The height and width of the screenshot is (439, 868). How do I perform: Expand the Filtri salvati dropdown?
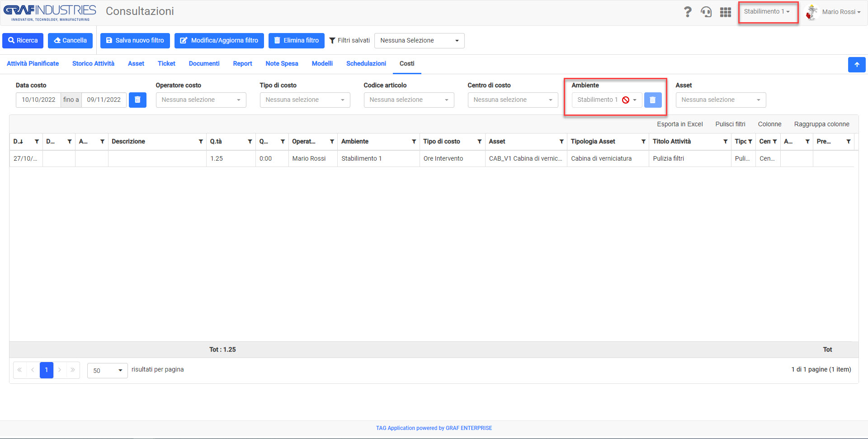click(x=420, y=40)
